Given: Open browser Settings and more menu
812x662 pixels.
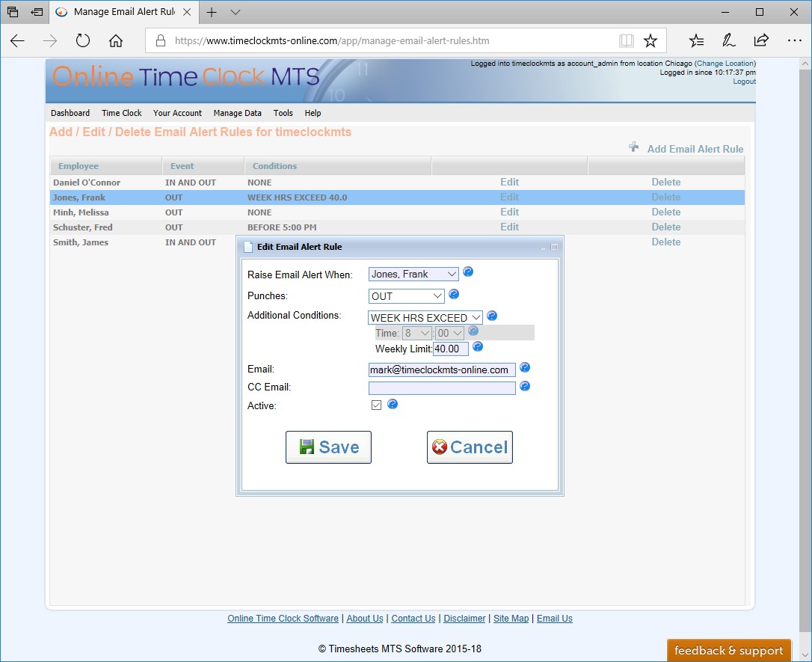Looking at the screenshot, I should [x=794, y=40].
